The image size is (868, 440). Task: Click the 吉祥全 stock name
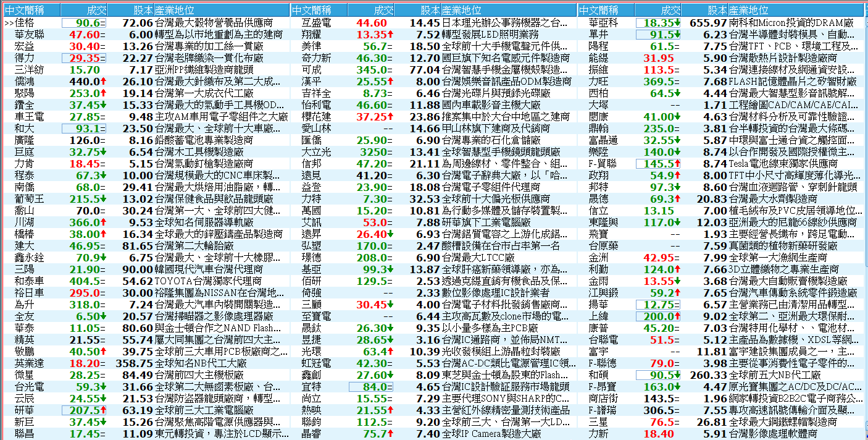(317, 93)
